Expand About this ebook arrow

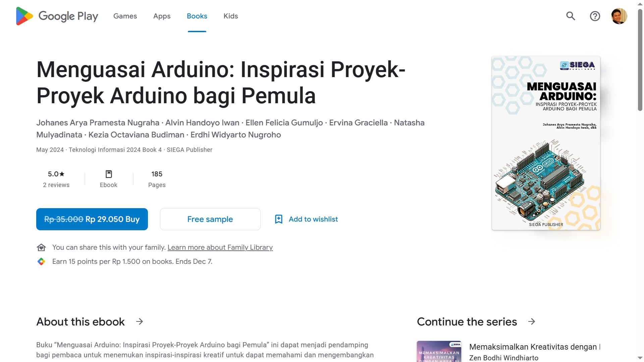[140, 322]
